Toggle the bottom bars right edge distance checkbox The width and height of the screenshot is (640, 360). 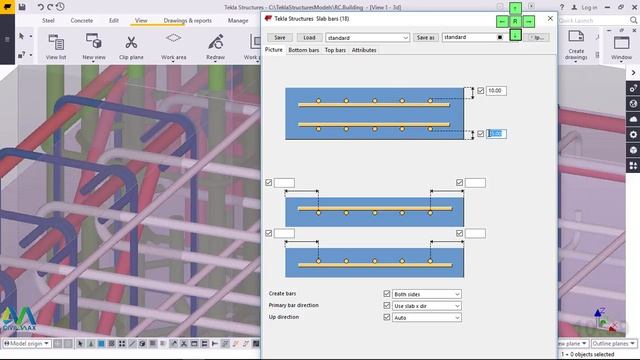point(460,233)
